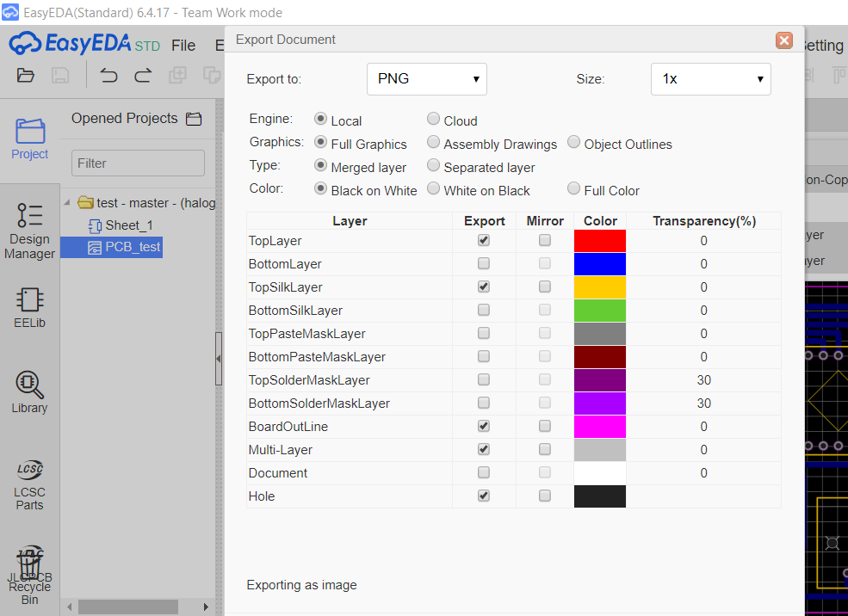
Task: Click the EasyEDA cloud logo icon
Action: click(x=24, y=43)
